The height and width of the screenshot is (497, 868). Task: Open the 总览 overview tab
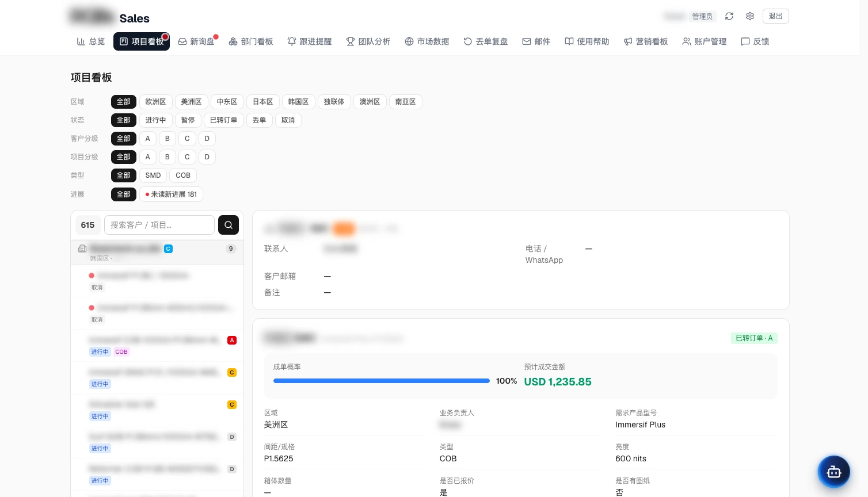(91, 41)
